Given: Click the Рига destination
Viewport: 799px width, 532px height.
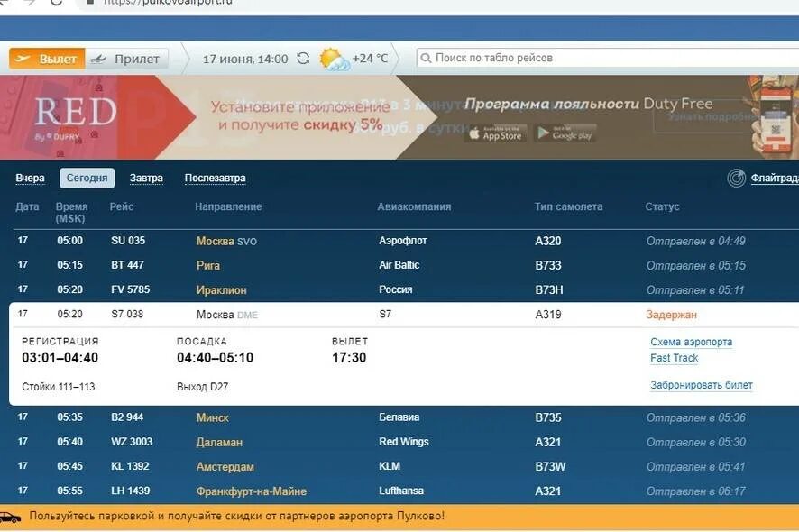Looking at the screenshot, I should 208,266.
